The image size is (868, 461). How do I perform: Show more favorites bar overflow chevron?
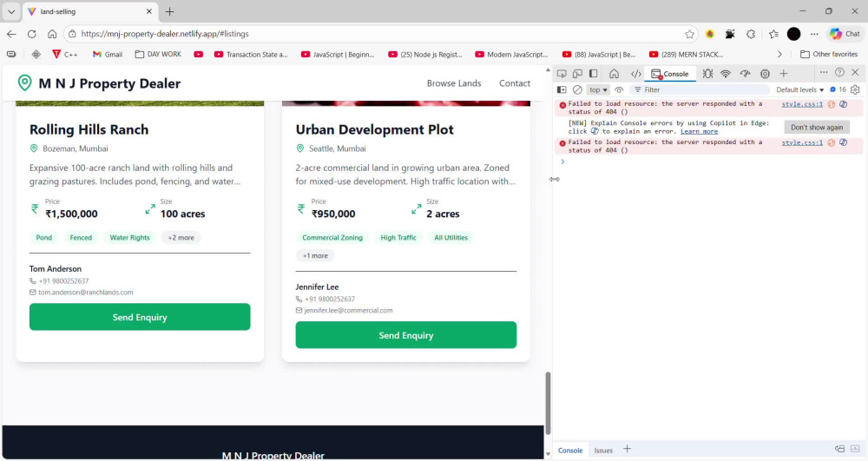pos(779,54)
